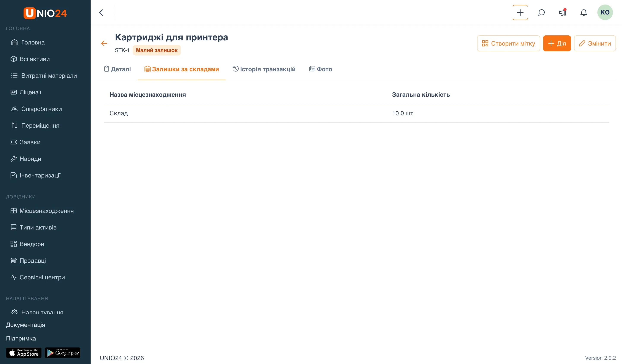Open the Документація link

click(26, 325)
